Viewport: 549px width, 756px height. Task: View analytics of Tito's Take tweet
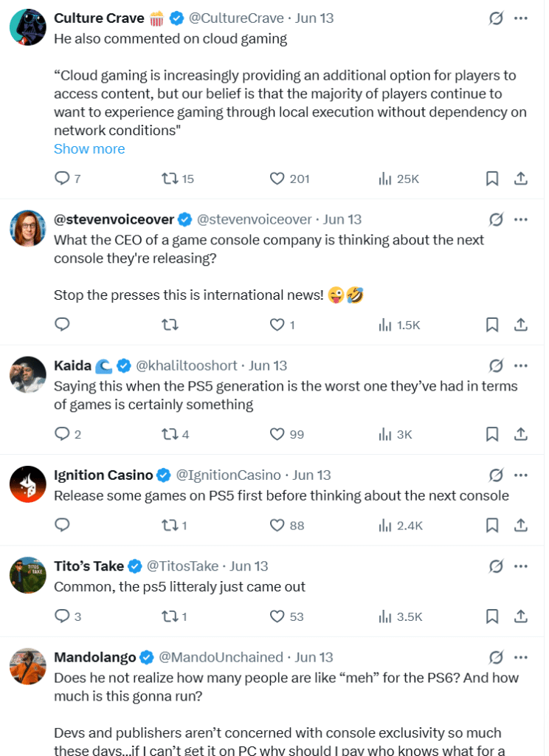coord(400,616)
